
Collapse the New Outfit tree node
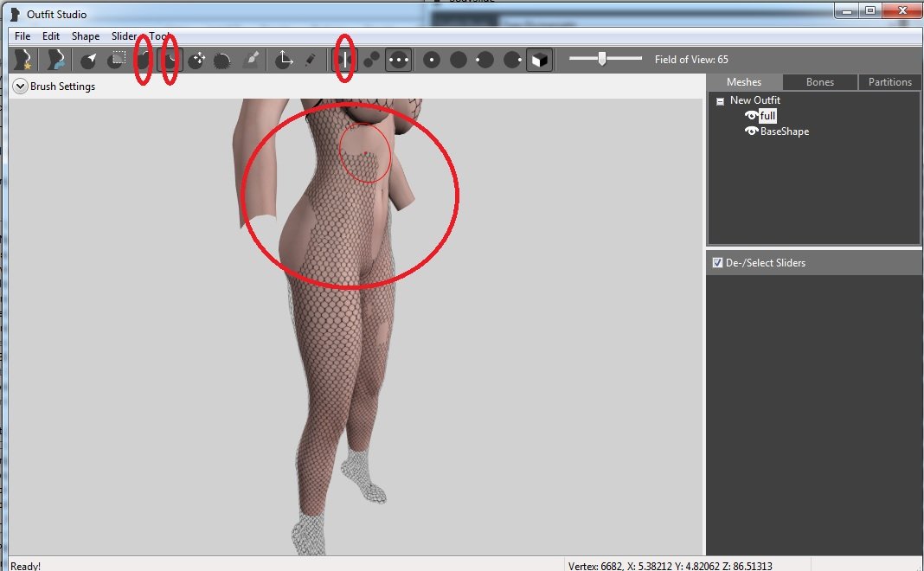pyautogui.click(x=719, y=101)
